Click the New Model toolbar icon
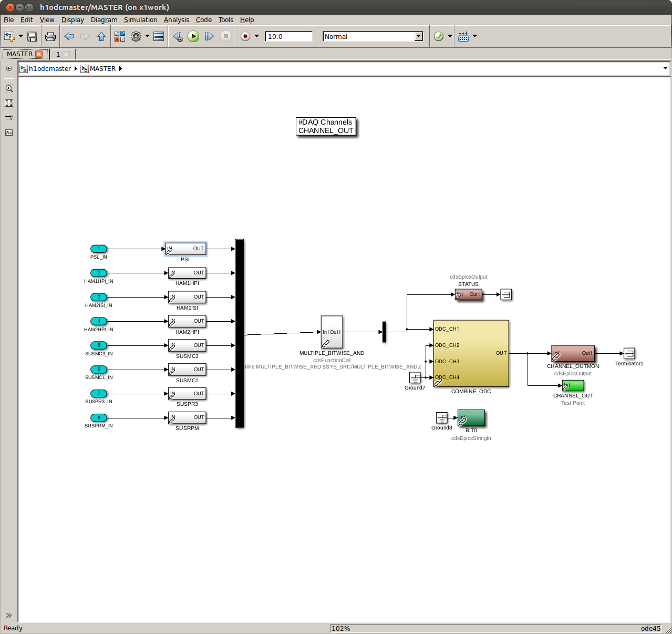Image resolution: width=672 pixels, height=634 pixels. click(x=9, y=36)
